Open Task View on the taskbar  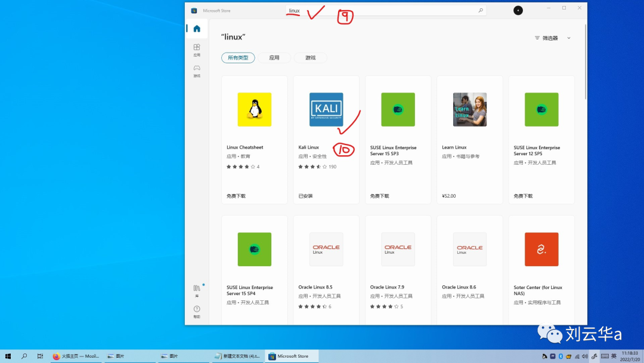click(40, 356)
